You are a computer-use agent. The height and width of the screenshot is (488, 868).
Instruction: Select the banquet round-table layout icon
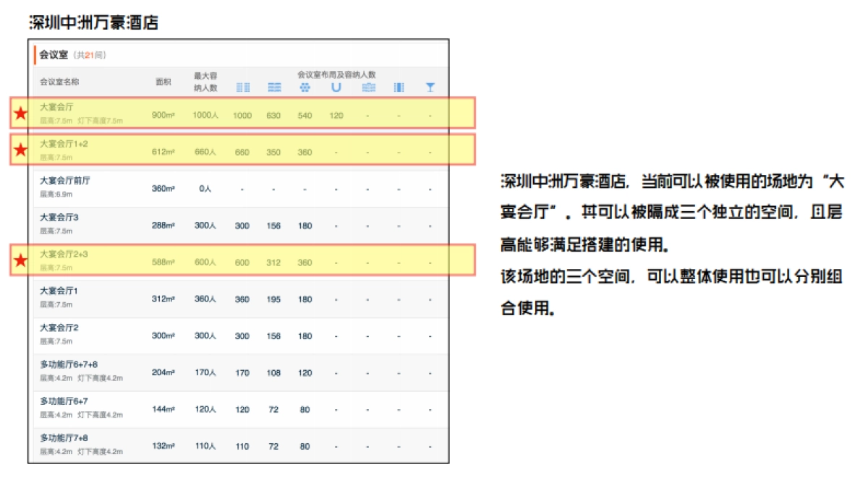305,87
